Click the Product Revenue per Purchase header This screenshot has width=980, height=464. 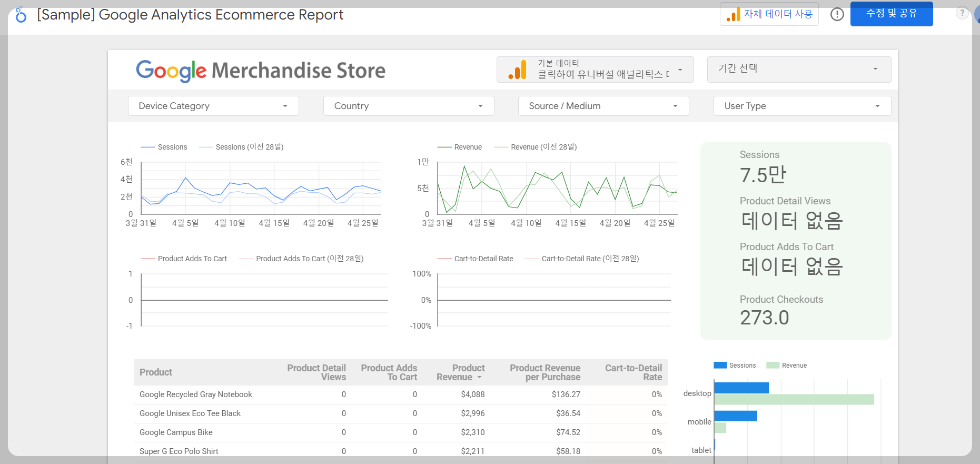tap(545, 372)
